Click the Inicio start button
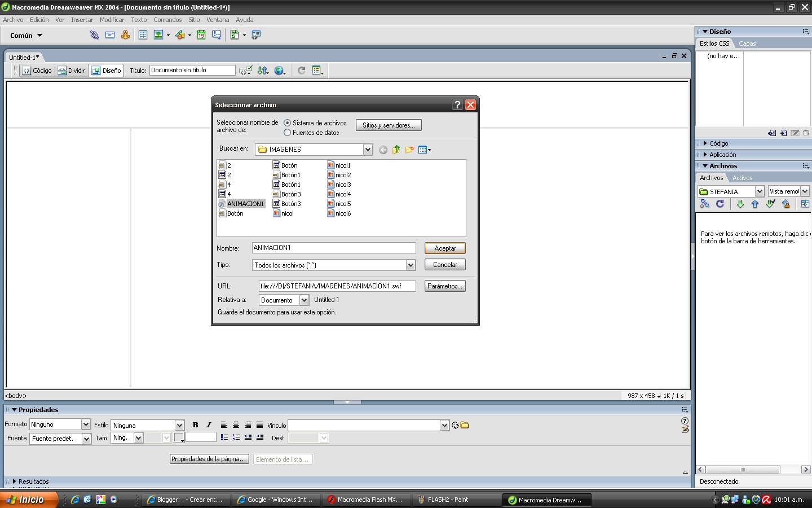Screen dimensions: 812x508 coord(29,500)
